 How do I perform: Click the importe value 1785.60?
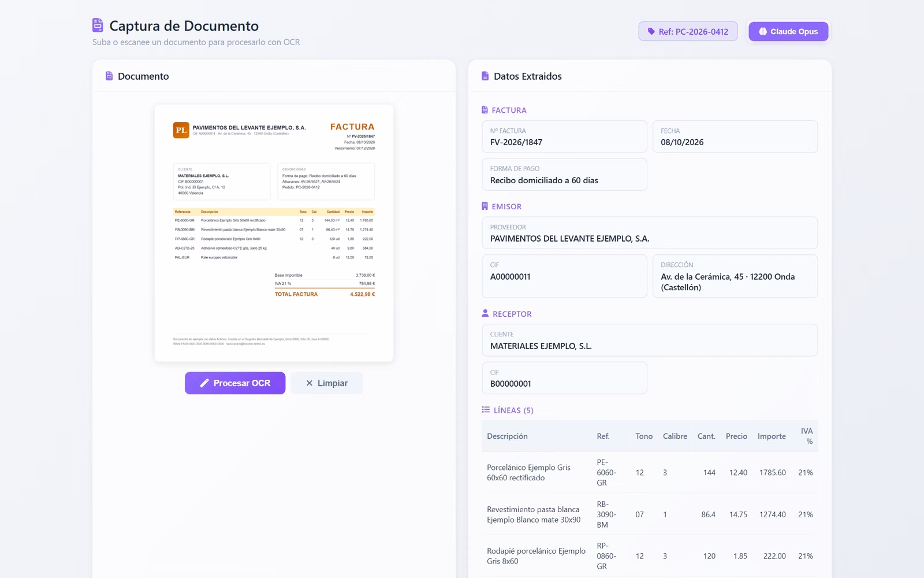772,472
